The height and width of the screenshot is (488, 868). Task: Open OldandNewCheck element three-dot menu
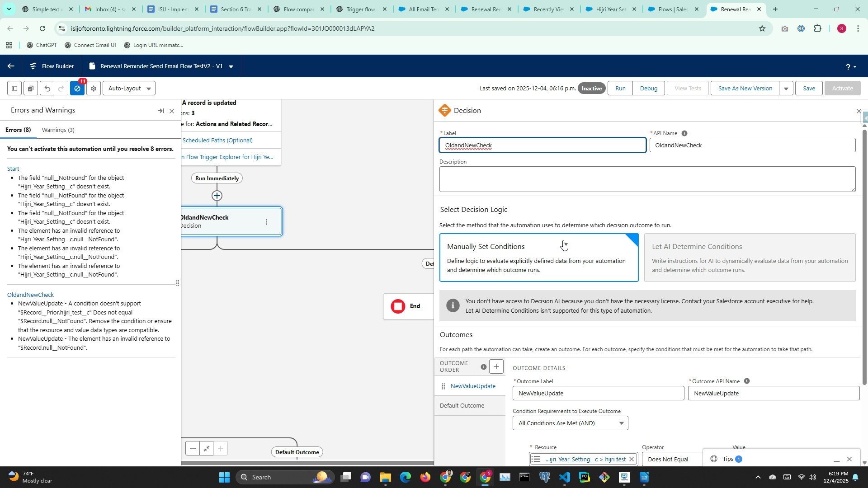(266, 222)
